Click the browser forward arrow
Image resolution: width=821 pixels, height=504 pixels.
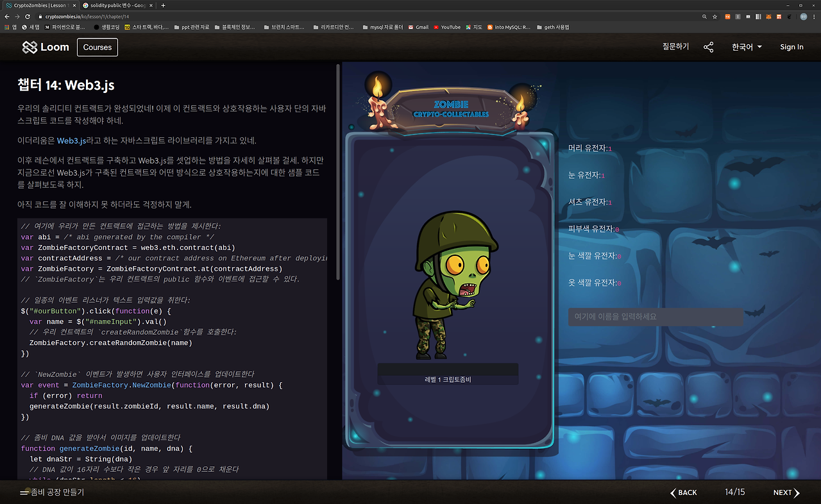pos(17,16)
